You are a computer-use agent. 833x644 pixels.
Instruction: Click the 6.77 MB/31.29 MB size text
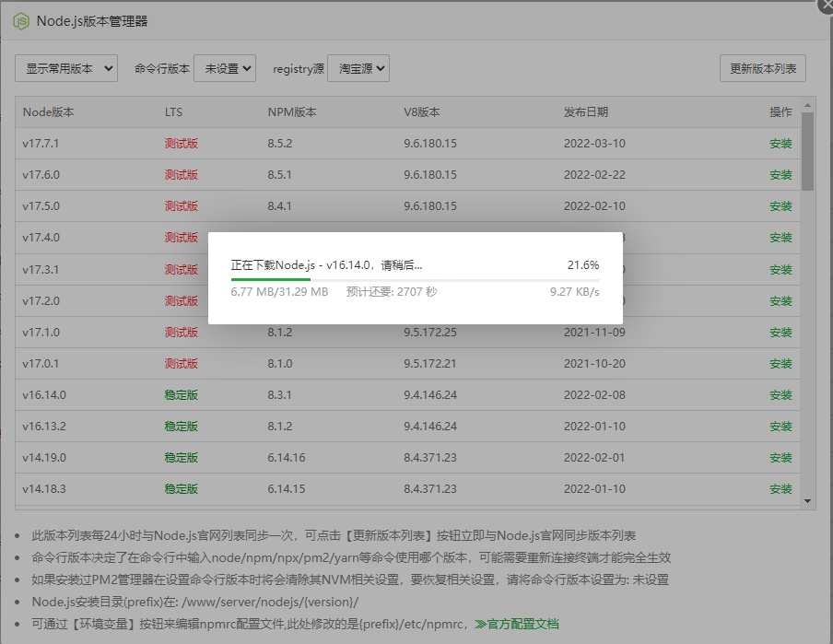tap(279, 292)
